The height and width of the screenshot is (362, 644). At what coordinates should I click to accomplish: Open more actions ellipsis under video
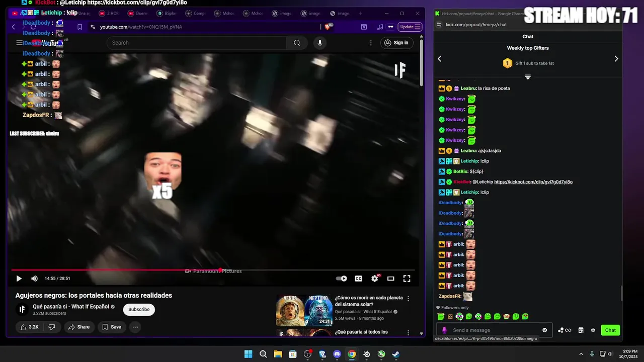click(x=135, y=327)
